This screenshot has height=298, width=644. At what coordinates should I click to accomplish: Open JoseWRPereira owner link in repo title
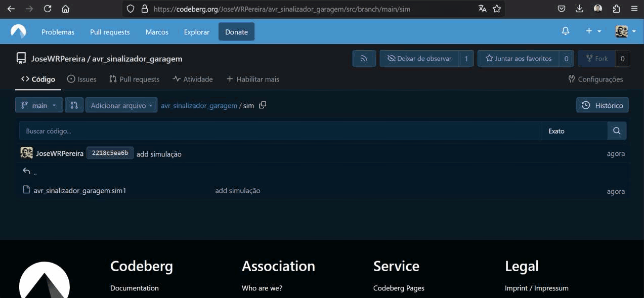pyautogui.click(x=58, y=59)
